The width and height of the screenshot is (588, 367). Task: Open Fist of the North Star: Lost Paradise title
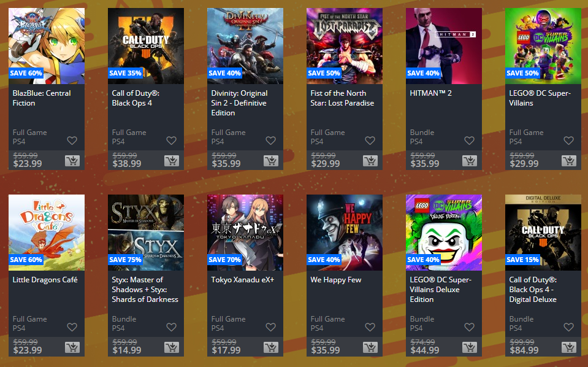(x=342, y=98)
